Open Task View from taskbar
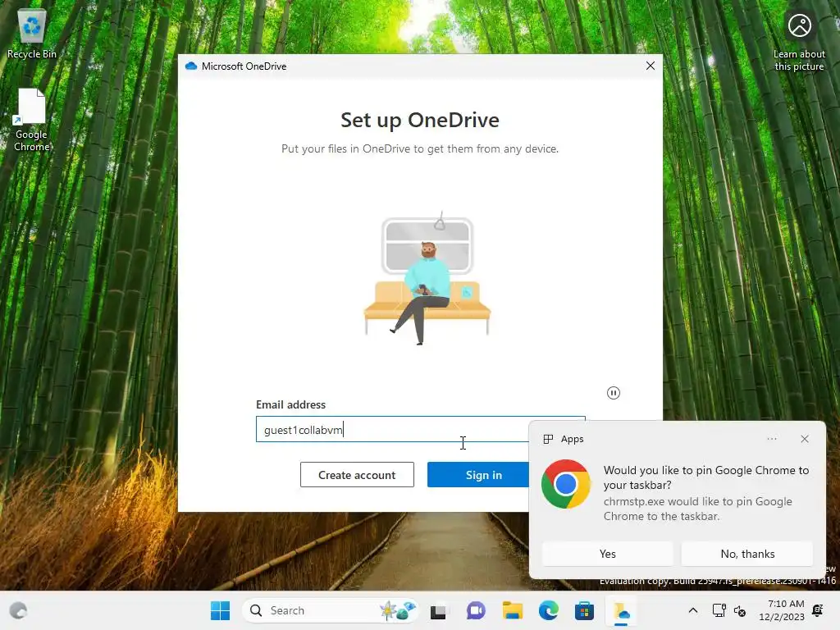 click(x=438, y=610)
